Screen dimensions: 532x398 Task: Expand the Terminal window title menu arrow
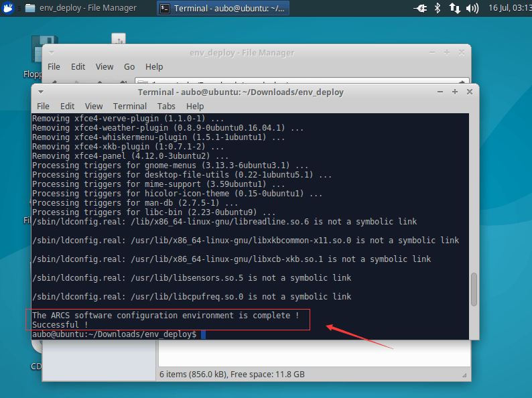41,92
